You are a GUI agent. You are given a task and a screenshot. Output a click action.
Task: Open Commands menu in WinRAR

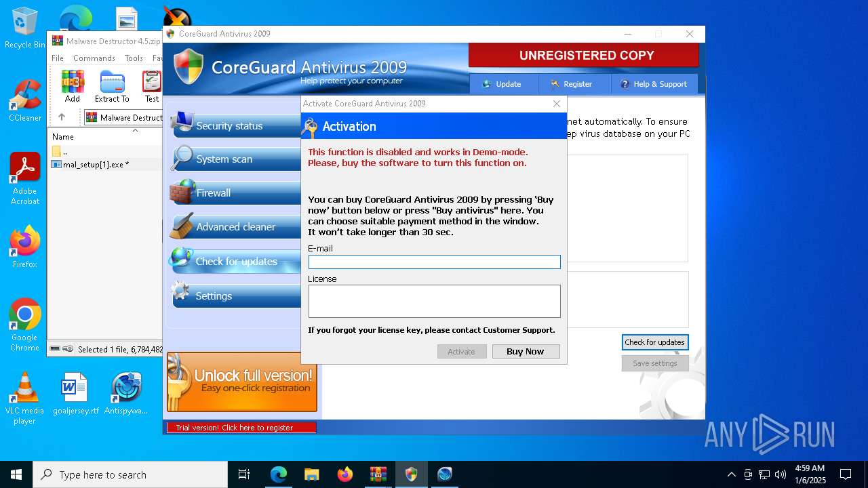coord(94,58)
